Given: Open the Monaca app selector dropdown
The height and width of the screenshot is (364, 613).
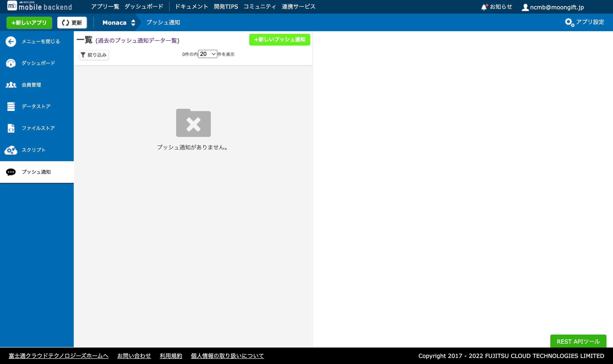Looking at the screenshot, I should [x=119, y=23].
